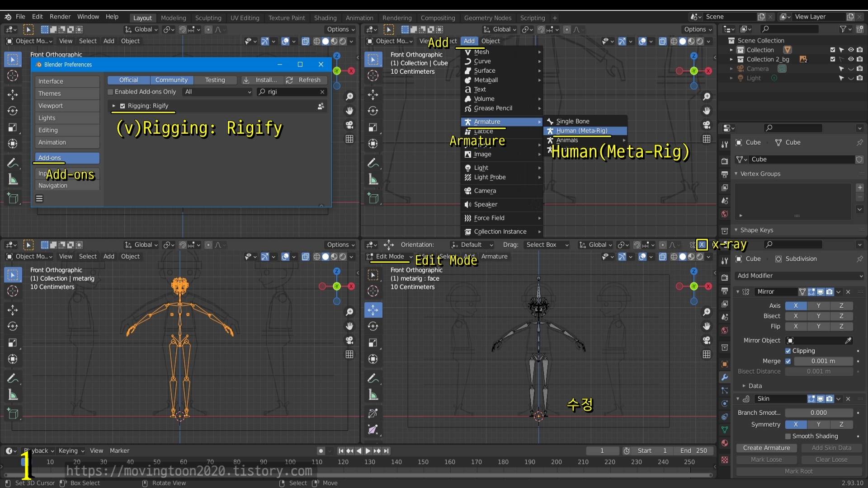Click Bone Roll tool in bottom-right viewport
Screen dimensions: 868x488
click(x=373, y=413)
